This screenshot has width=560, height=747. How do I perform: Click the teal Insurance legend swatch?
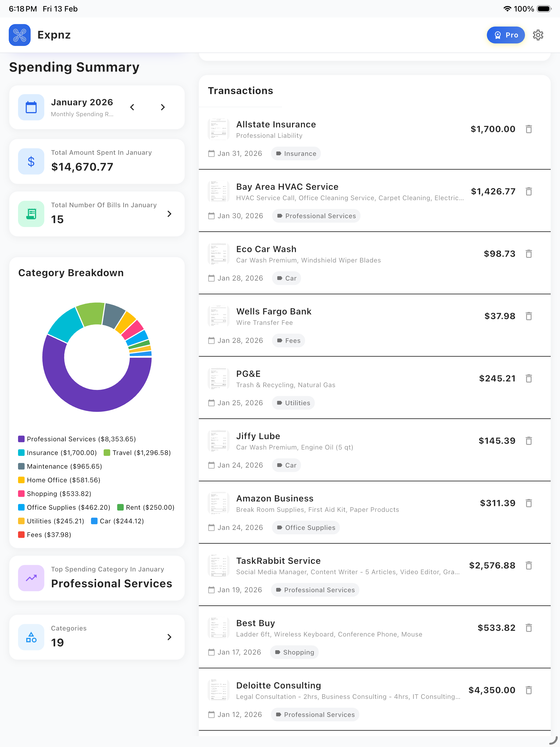coord(21,453)
